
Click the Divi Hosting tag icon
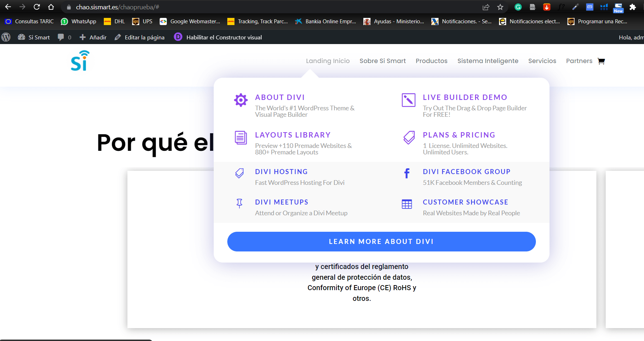(239, 173)
